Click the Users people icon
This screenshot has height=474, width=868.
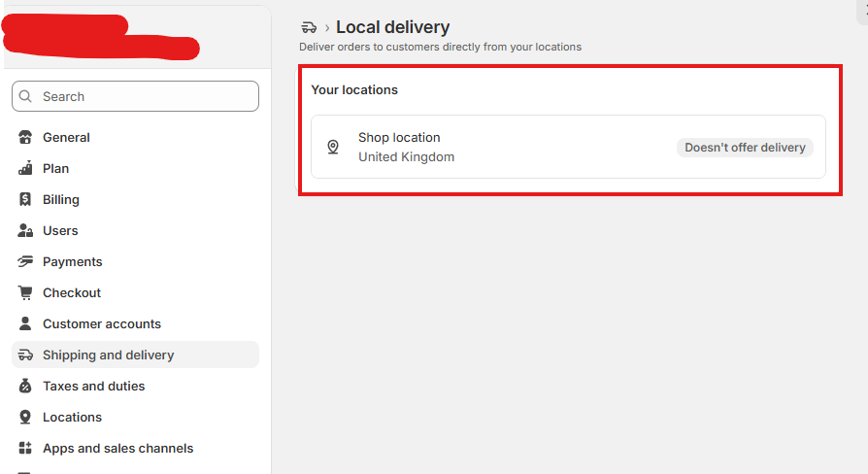(25, 230)
